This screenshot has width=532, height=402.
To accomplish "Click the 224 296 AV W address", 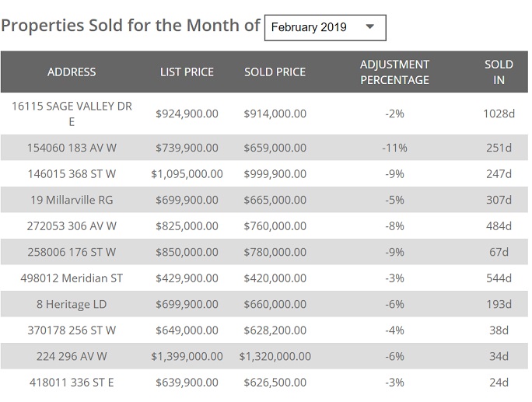I will point(72,356).
